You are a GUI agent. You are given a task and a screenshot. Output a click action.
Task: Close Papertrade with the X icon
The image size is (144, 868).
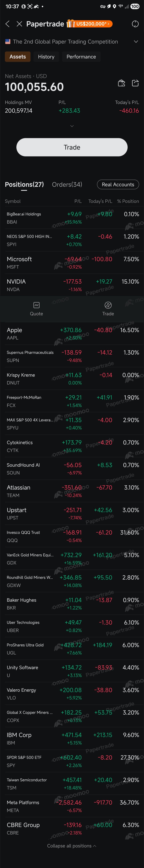pos(19,24)
